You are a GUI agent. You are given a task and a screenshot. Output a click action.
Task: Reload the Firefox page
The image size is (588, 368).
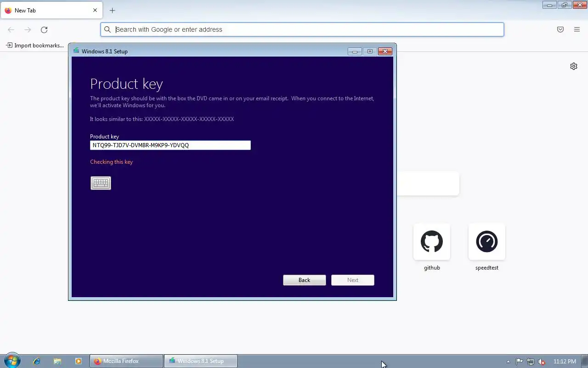(44, 29)
